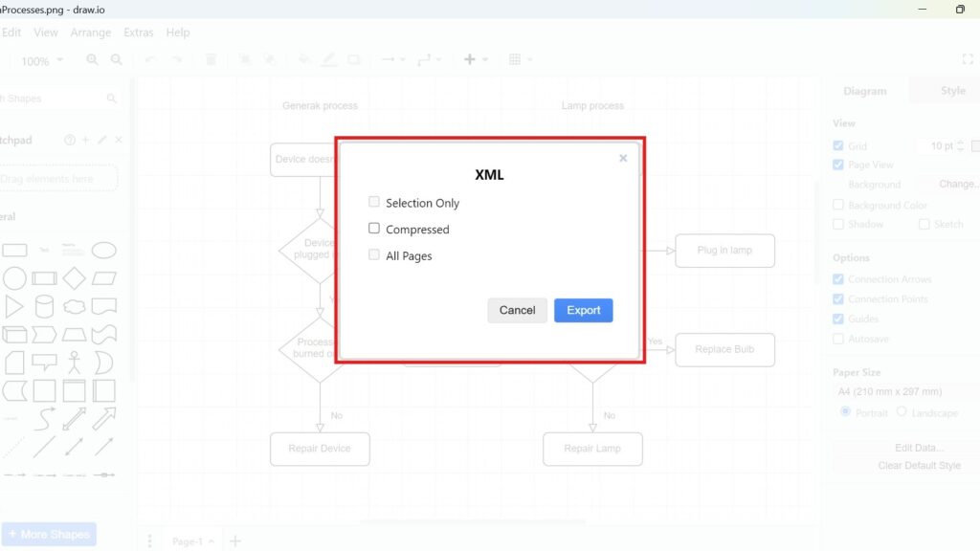980x551 pixels.
Task: Cancel the XML export dialog
Action: pos(517,310)
